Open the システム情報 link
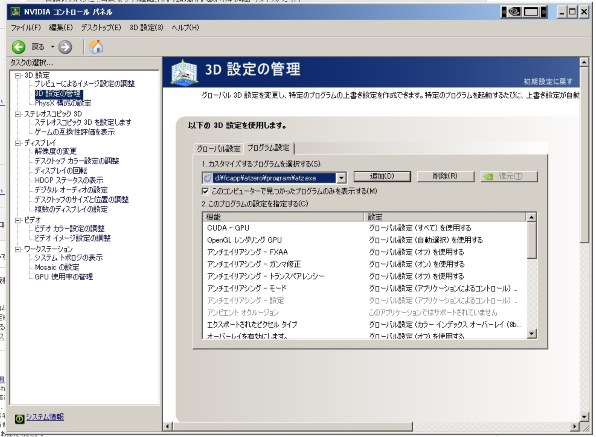The width and height of the screenshot is (596, 437). [44, 417]
